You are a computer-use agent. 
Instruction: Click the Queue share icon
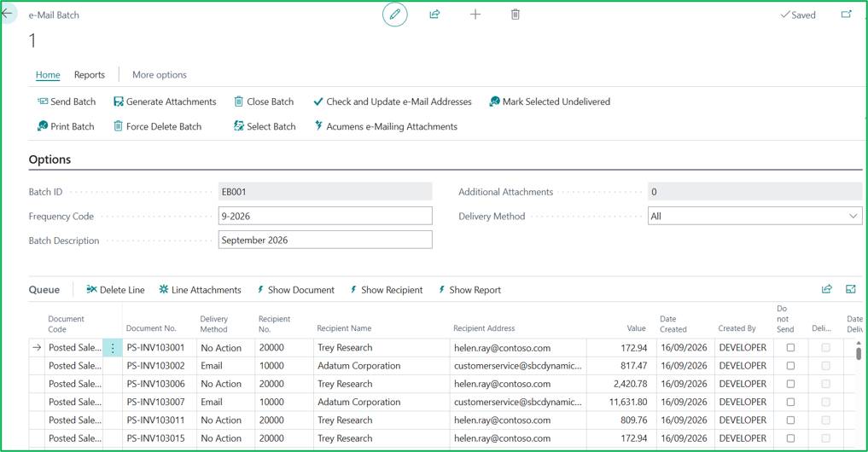point(826,289)
